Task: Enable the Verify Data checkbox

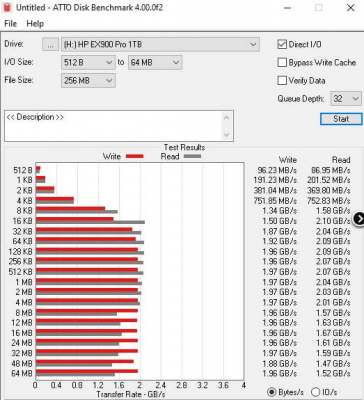Action: [282, 80]
